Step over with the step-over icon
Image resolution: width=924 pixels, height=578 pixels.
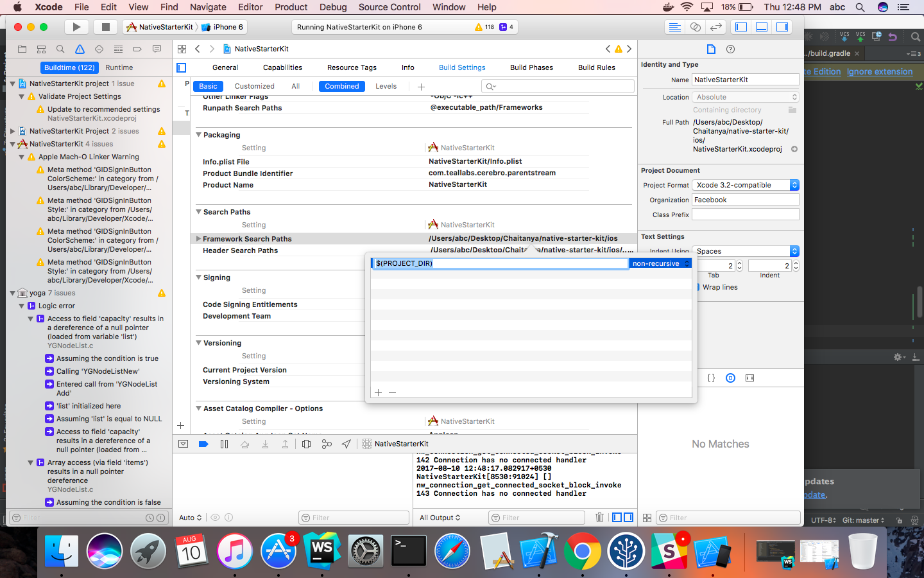pos(244,444)
